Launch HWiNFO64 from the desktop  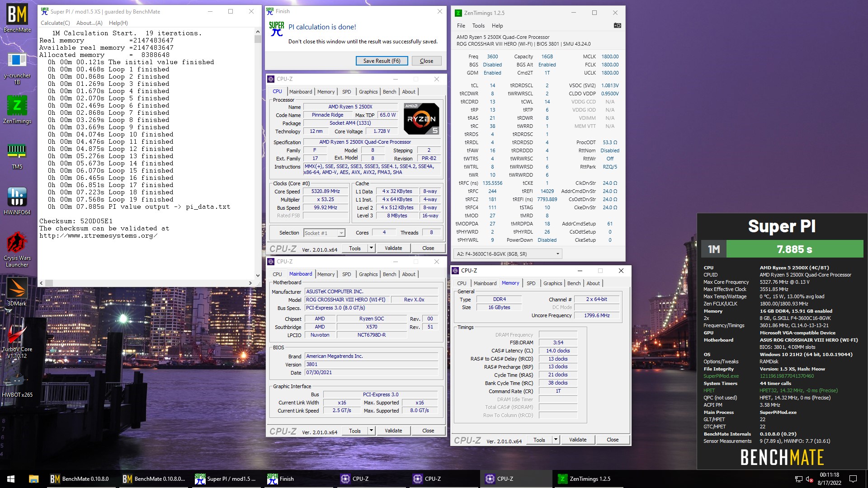click(17, 201)
